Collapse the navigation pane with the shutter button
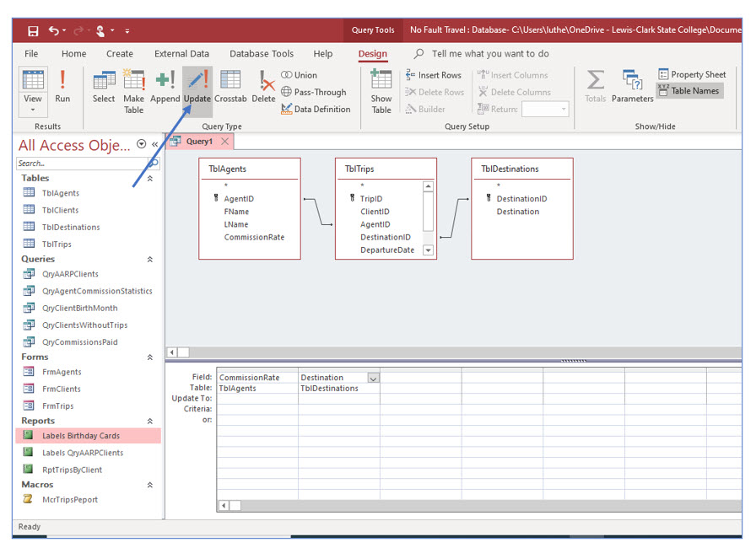This screenshot has width=756, height=548. tap(154, 144)
